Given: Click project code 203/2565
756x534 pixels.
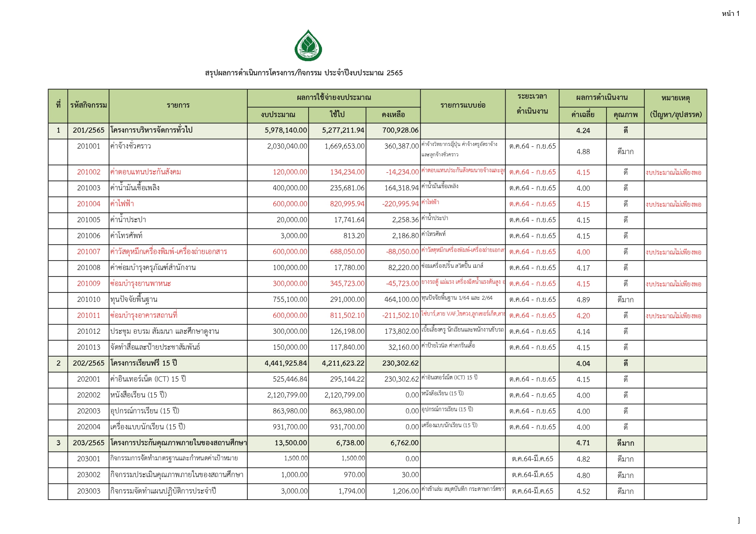Looking at the screenshot, I should point(88,443).
